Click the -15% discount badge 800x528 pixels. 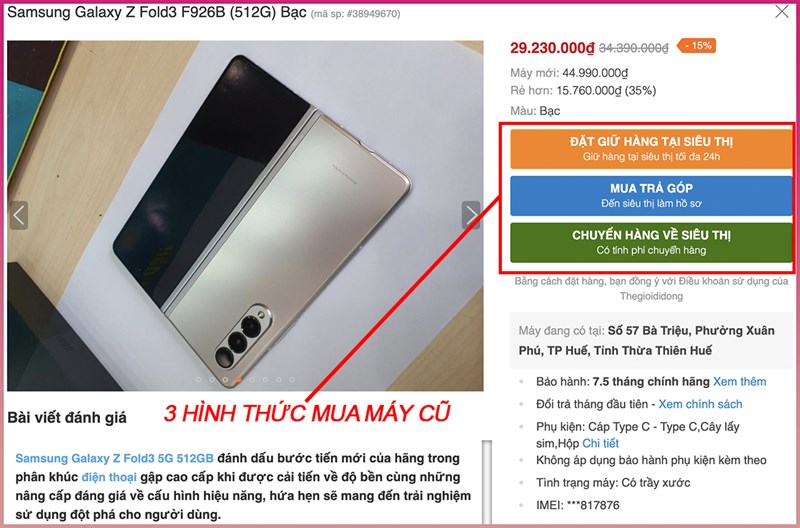697,46
